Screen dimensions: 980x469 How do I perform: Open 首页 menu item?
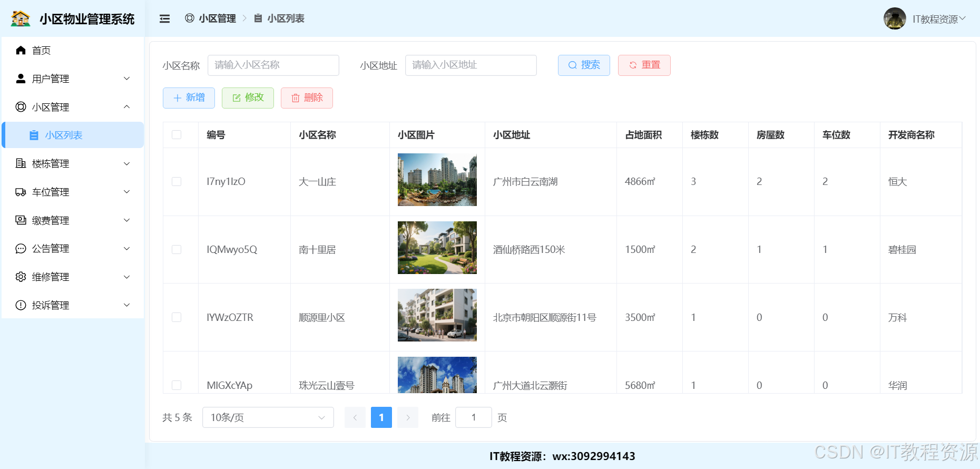[73, 51]
